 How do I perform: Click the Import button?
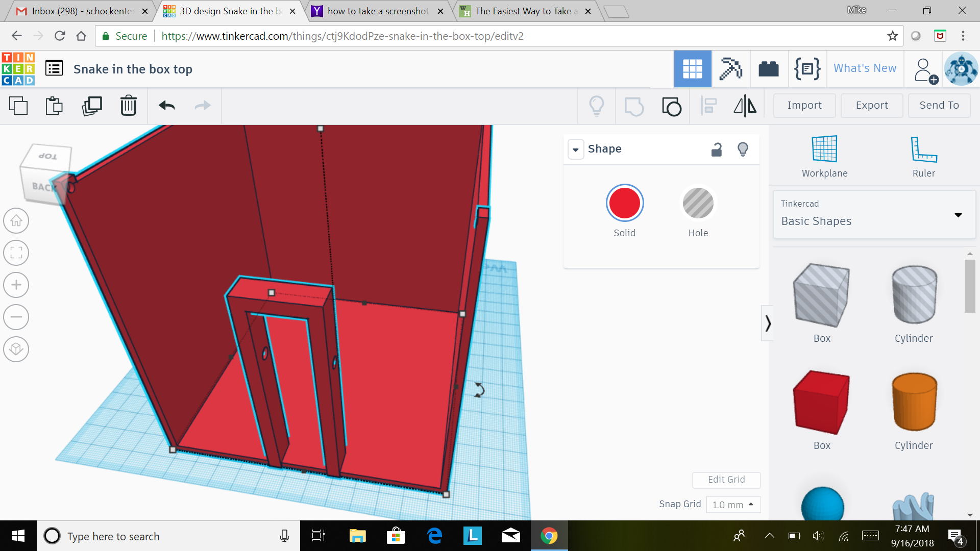pyautogui.click(x=804, y=105)
